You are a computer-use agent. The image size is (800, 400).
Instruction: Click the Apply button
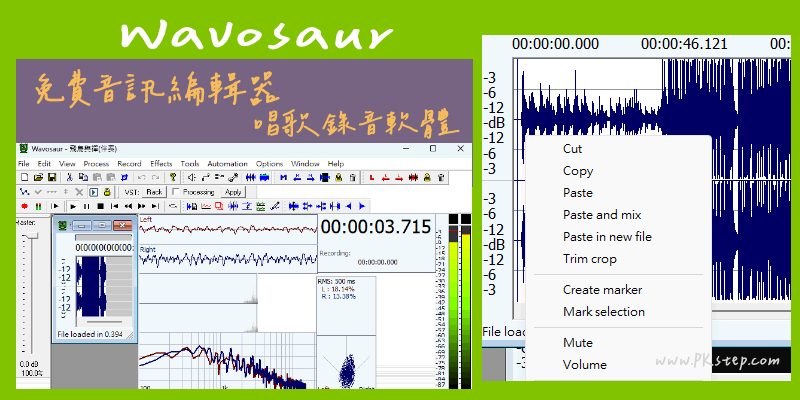[x=233, y=192]
